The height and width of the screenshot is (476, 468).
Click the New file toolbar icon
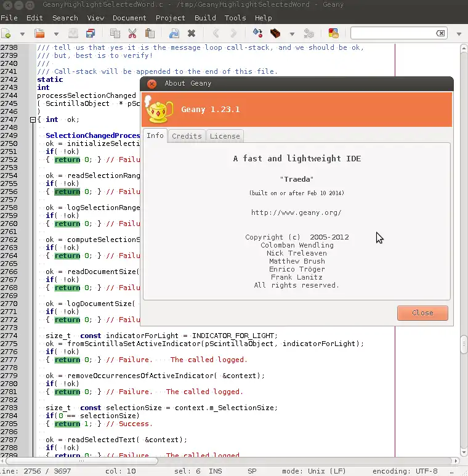point(7,34)
